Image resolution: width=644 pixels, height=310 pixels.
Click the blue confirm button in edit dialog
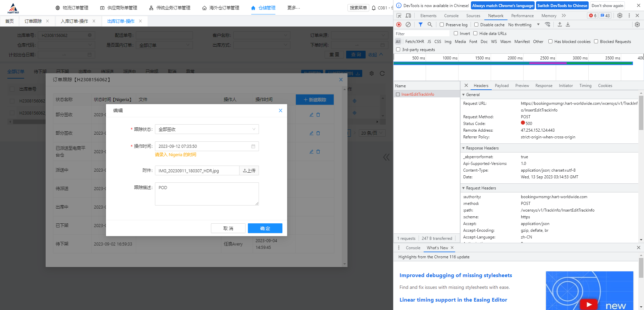(x=265, y=228)
